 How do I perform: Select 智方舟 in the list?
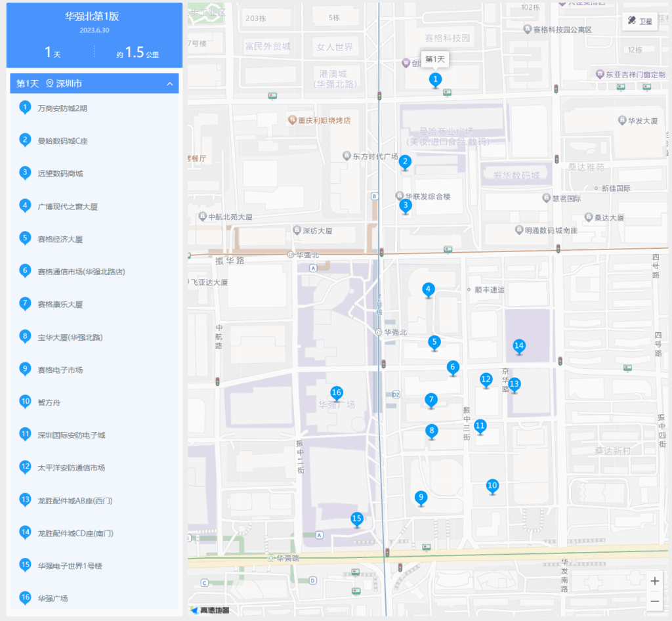coord(94,402)
